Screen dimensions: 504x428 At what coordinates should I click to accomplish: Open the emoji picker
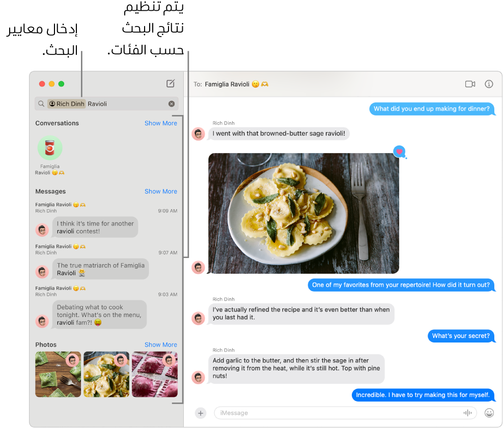489,413
